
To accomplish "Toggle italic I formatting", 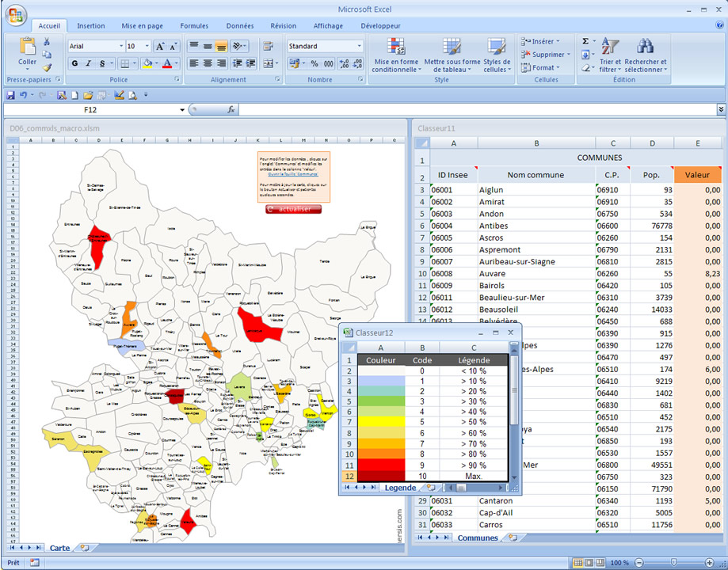I will (88, 63).
